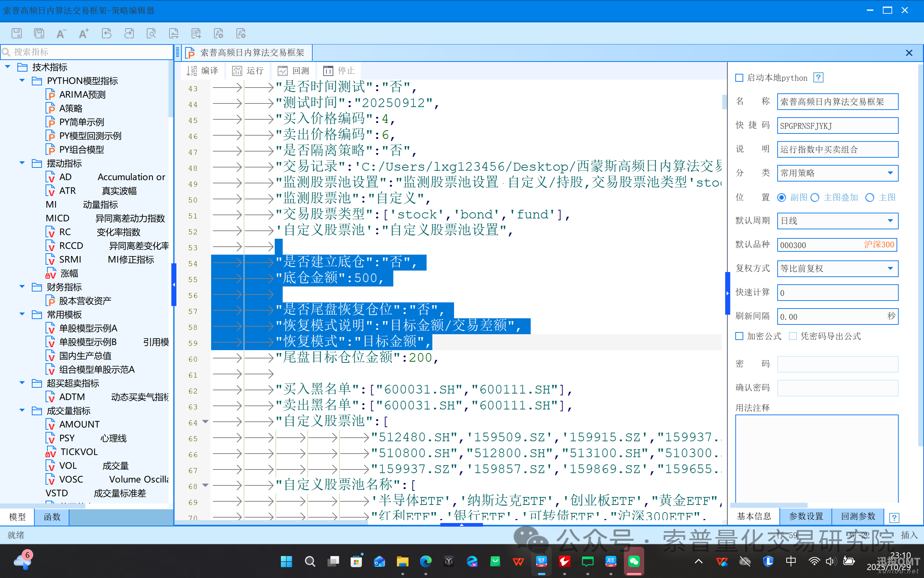924x578 pixels.
Task: Tick the 加密公式 checkbox
Action: click(740, 336)
